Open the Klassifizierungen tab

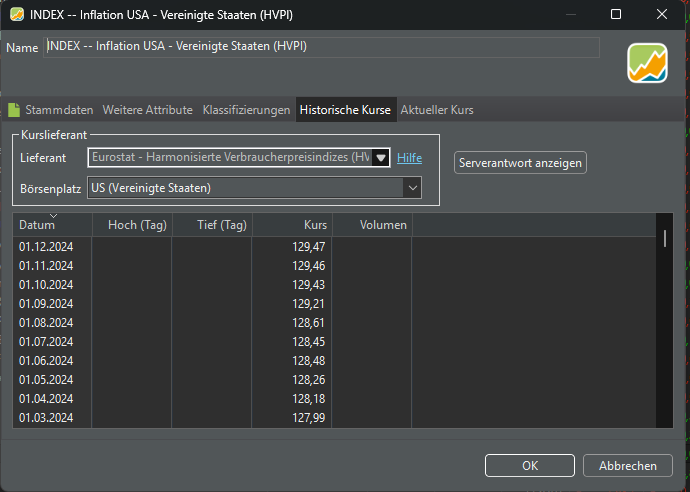coord(246,110)
